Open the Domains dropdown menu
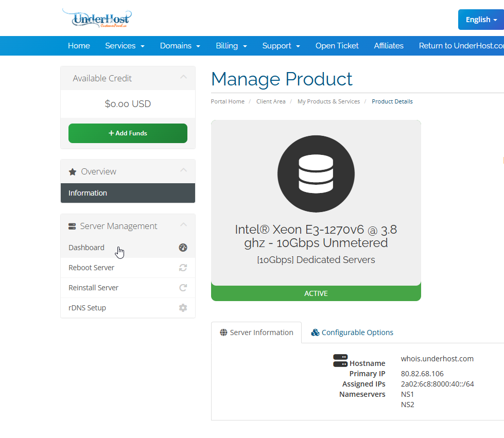The image size is (504, 438). click(180, 46)
